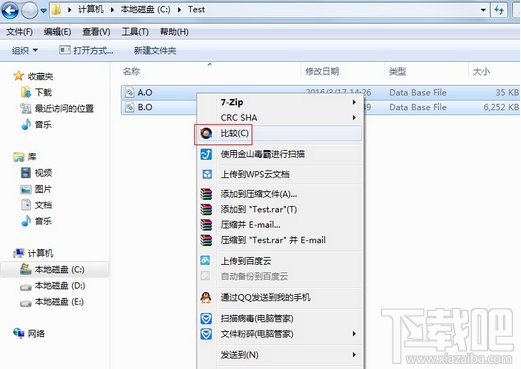Open the 编辑(E) menu
This screenshot has height=369, width=521.
[x=57, y=32]
